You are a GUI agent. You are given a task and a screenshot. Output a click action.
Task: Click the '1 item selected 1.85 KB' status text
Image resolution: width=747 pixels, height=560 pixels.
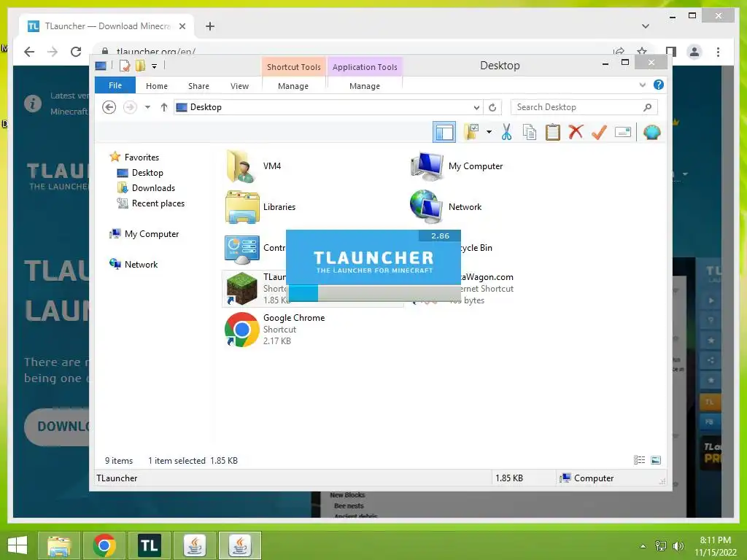coord(193,461)
